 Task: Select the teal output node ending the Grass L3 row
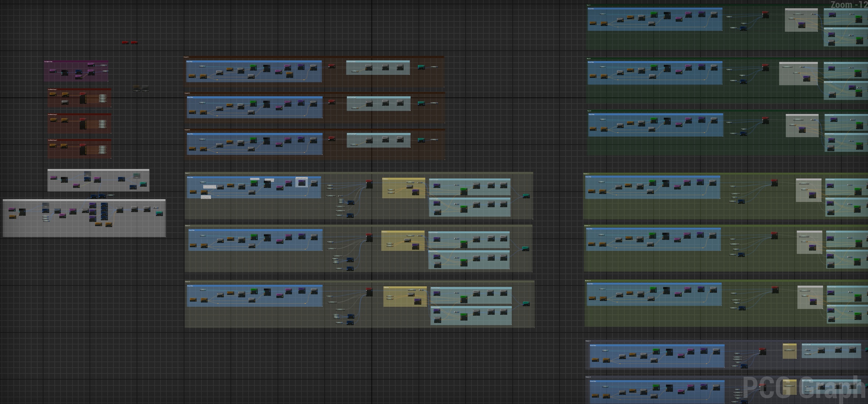tap(526, 304)
